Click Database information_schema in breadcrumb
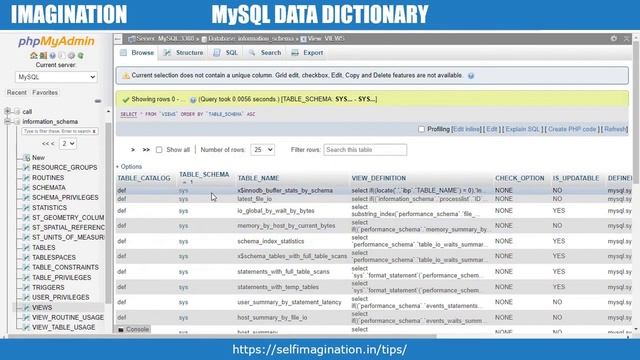 pos(251,39)
